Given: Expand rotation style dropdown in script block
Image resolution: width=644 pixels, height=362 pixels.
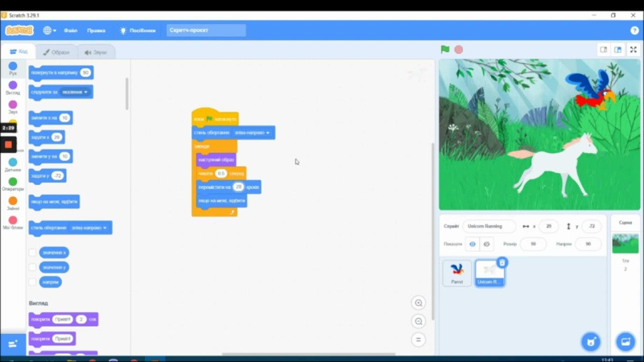Looking at the screenshot, I should tap(269, 132).
